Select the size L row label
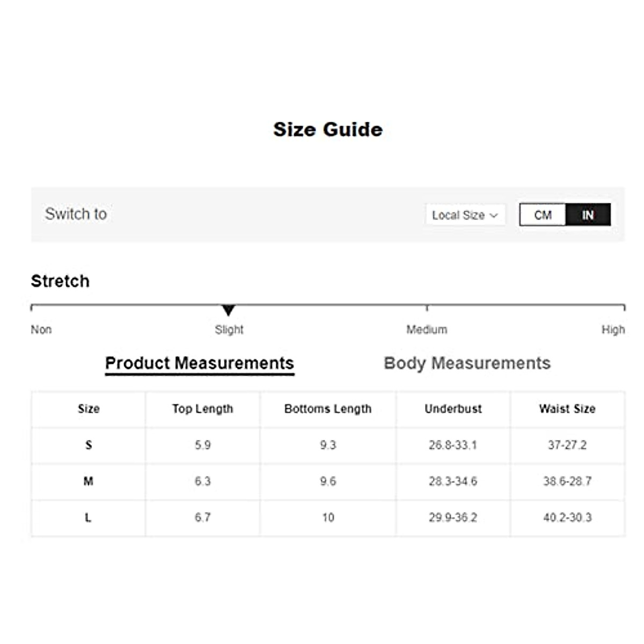 point(89,518)
